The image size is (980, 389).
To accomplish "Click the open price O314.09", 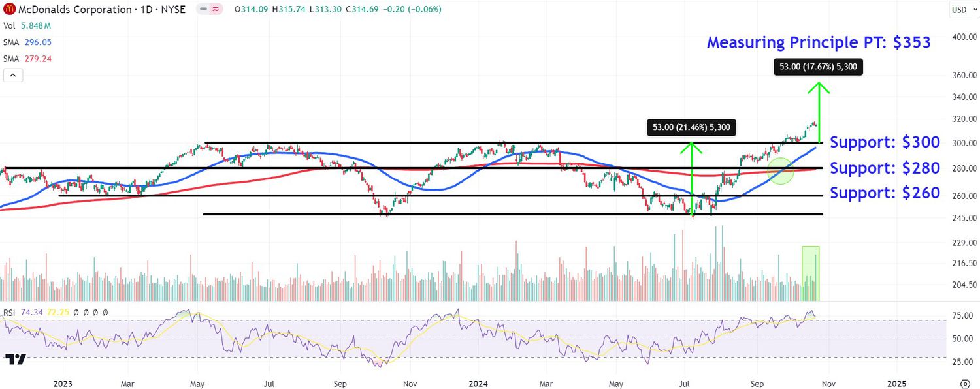I will pos(253,9).
